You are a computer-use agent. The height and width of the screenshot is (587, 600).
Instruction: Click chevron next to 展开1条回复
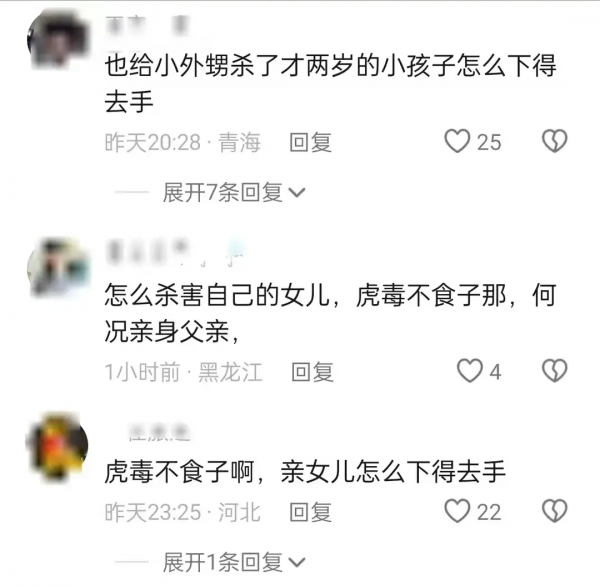point(297,563)
